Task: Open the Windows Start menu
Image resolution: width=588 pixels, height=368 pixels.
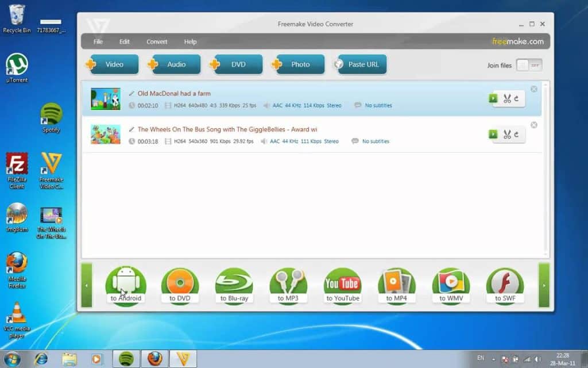Action: pos(14,359)
